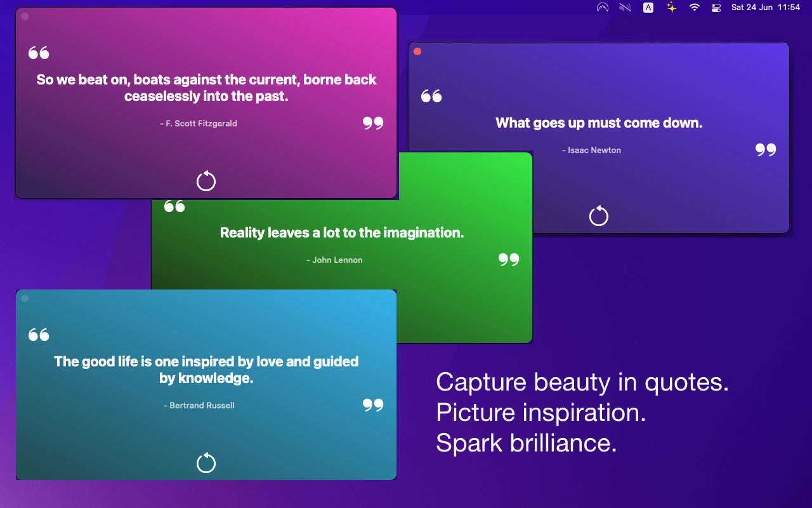Open the date and time "Sat 24 Jun 11:54"
Image resolution: width=812 pixels, height=508 pixels.
766,8
